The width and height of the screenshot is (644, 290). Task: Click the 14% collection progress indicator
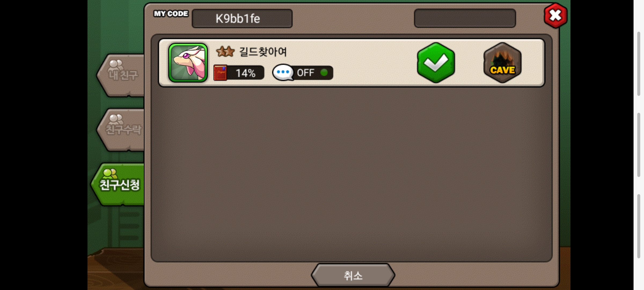(239, 73)
